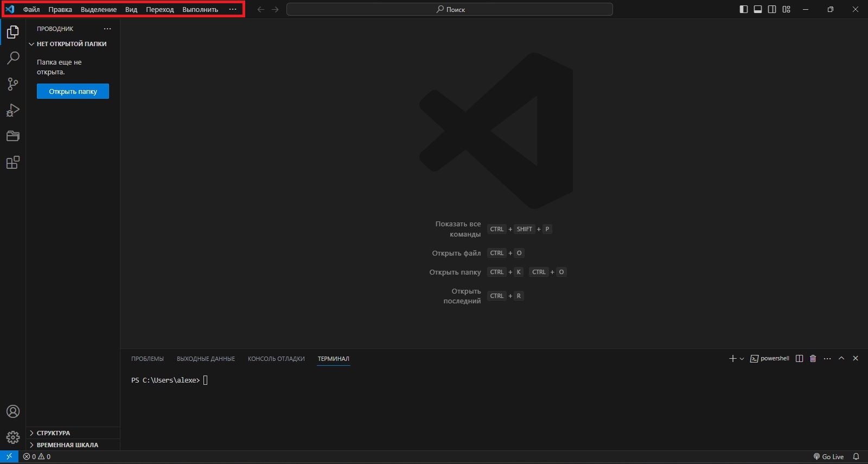Open the Правка menu
This screenshot has height=464, width=868.
(x=60, y=9)
